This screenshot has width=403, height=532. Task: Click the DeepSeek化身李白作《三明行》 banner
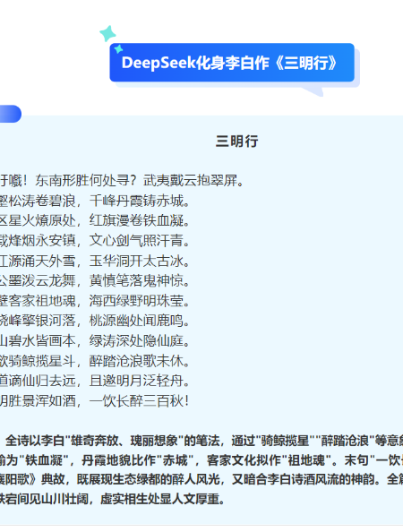[232, 63]
